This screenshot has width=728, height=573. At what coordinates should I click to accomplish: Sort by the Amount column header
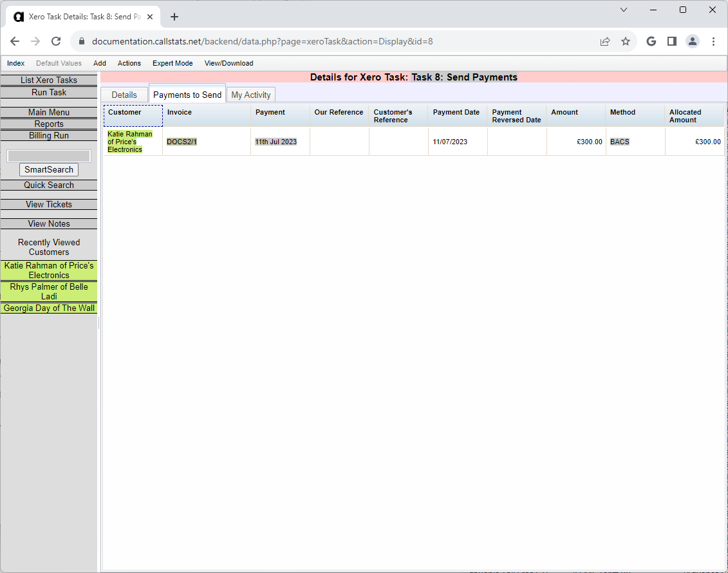565,112
